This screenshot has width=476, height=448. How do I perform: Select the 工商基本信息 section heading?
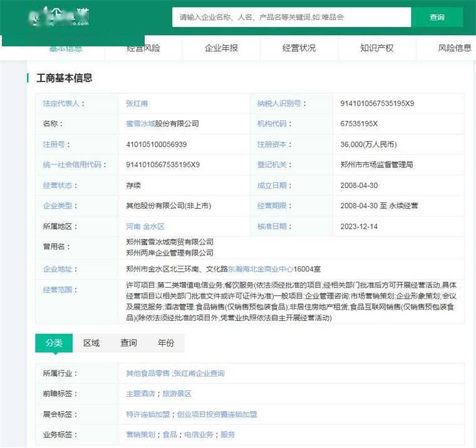64,78
